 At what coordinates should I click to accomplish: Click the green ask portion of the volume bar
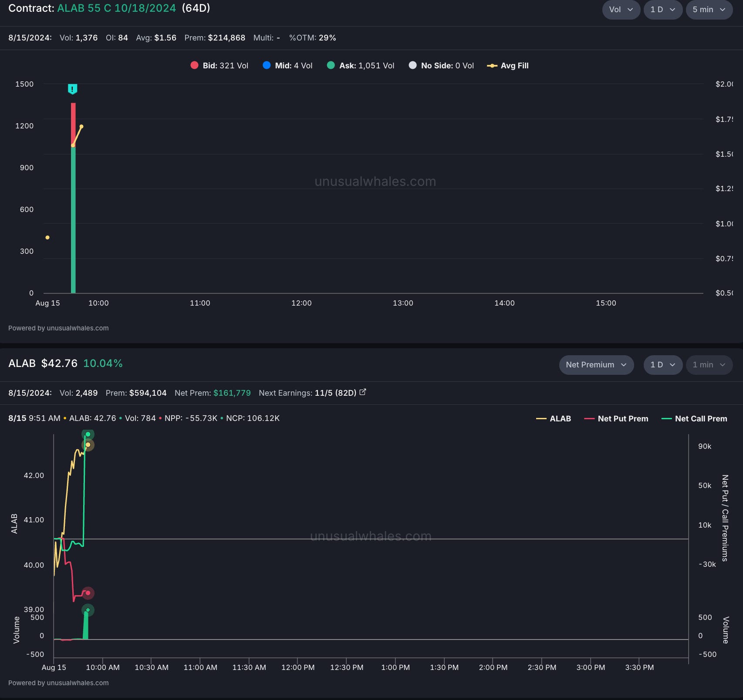pos(73,220)
